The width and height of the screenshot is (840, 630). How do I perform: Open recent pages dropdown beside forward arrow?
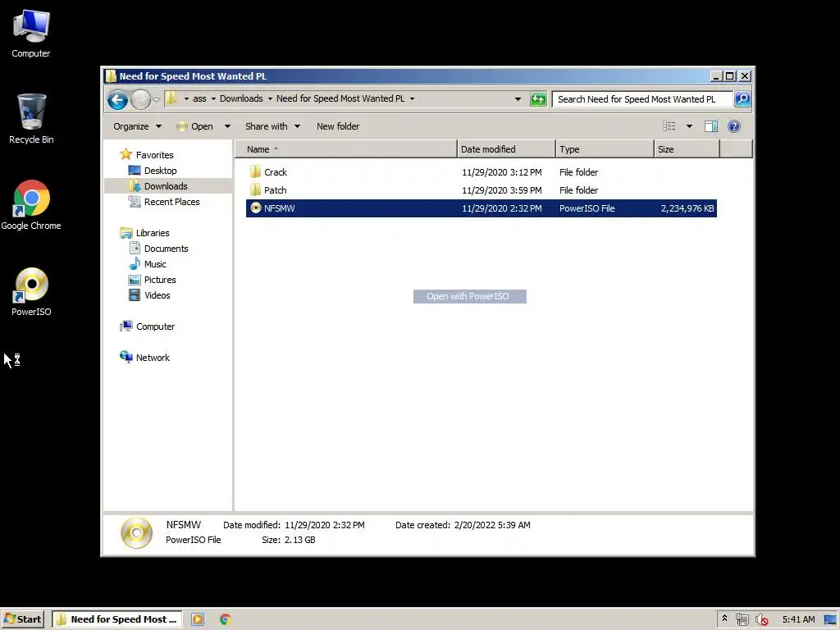tap(156, 99)
